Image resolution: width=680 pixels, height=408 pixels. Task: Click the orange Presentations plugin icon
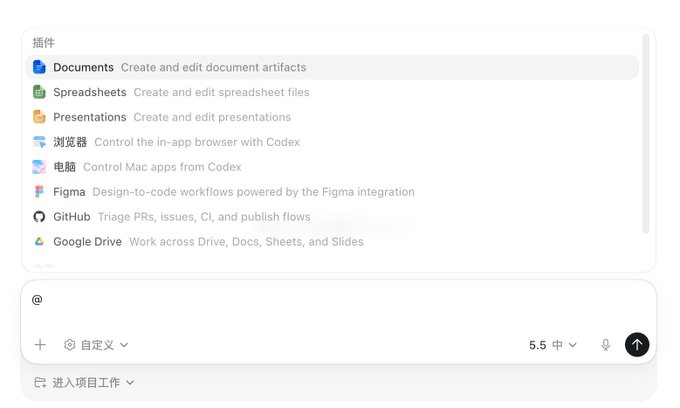[x=39, y=117]
